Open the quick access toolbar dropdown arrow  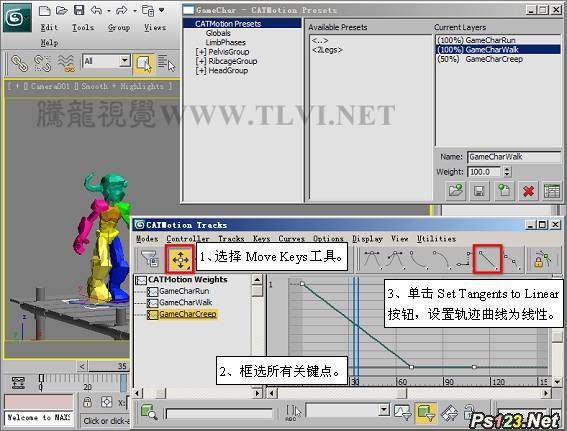tap(162, 10)
